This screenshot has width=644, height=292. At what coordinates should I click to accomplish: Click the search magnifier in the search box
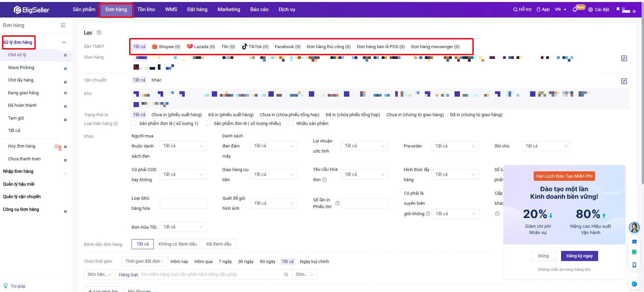point(286,274)
